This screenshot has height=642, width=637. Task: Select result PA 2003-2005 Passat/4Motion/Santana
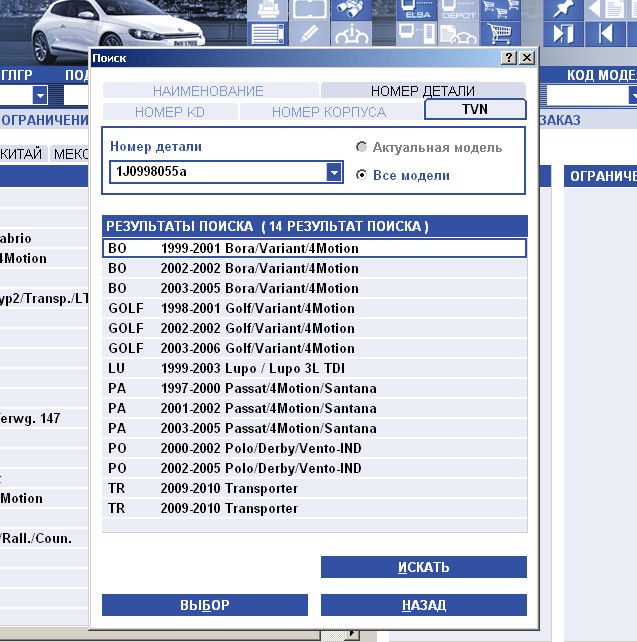tap(314, 428)
